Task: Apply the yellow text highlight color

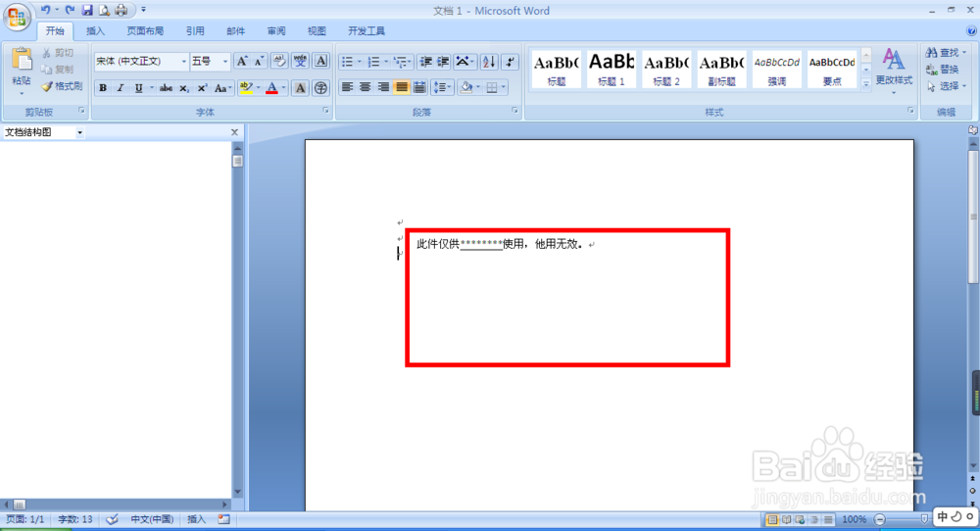Action: (x=246, y=88)
